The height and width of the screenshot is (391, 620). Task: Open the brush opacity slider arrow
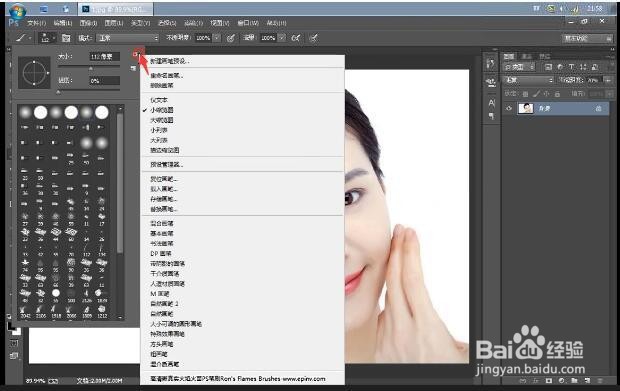pyautogui.click(x=217, y=38)
